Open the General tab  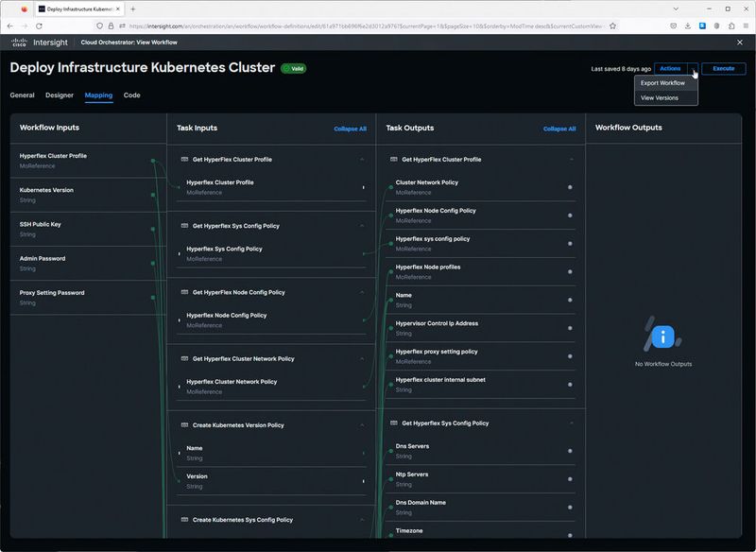[x=22, y=95]
